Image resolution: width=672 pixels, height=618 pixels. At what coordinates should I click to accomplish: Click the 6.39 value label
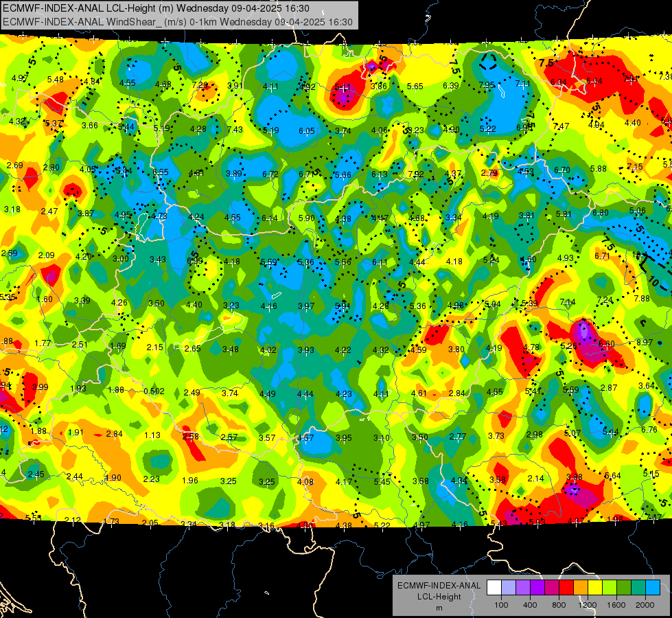451,86
